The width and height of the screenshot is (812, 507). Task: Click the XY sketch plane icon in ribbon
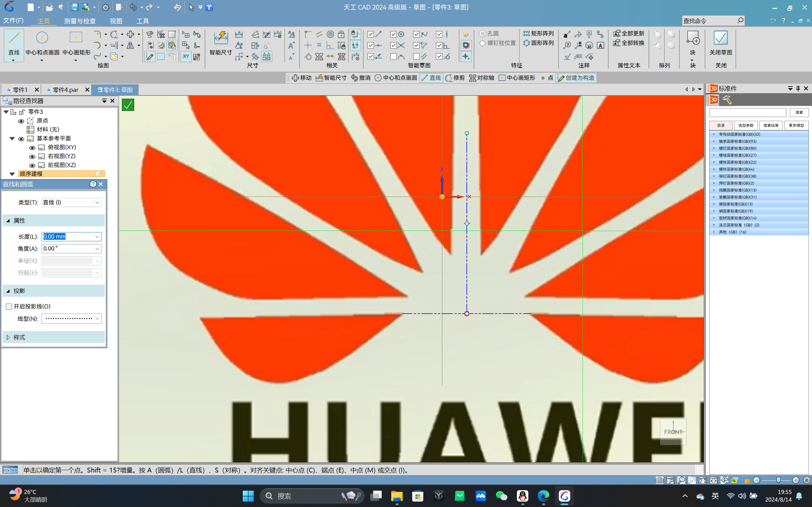point(186,56)
